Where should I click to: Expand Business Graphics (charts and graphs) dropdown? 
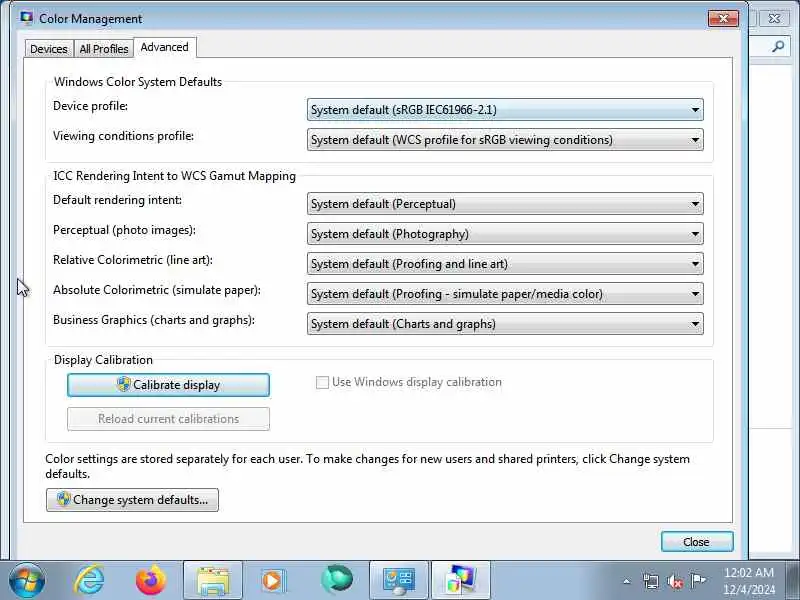[x=505, y=324]
